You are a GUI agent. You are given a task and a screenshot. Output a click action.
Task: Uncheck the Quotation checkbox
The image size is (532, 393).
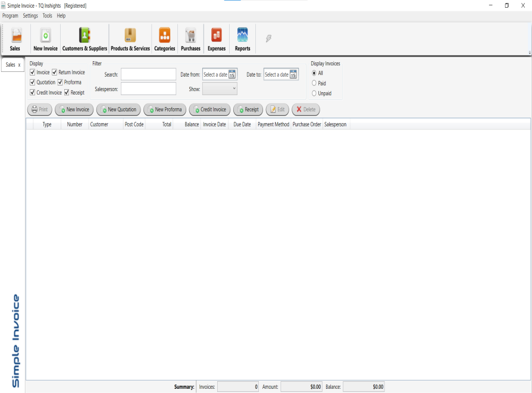coord(33,83)
